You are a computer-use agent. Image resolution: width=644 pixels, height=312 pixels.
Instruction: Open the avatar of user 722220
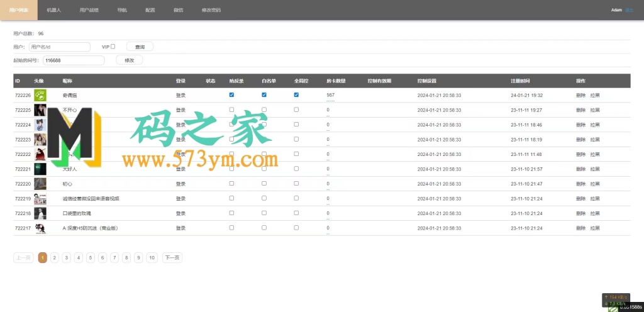click(x=40, y=184)
